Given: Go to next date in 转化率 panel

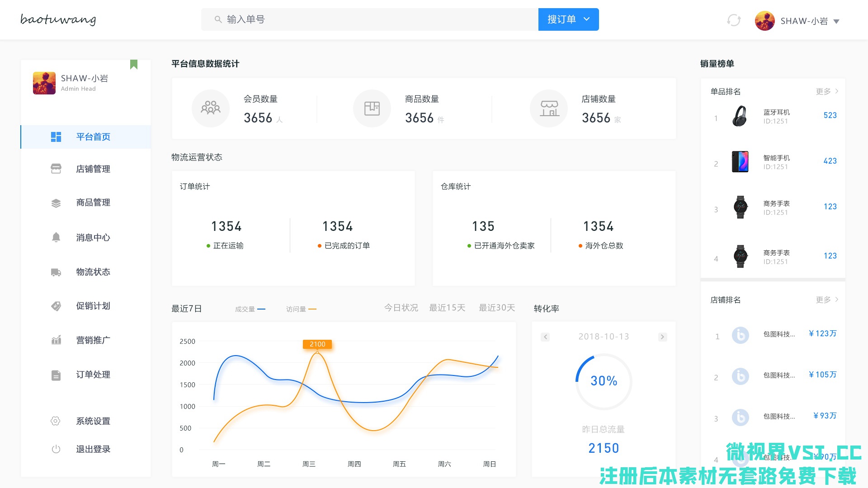Looking at the screenshot, I should [662, 337].
